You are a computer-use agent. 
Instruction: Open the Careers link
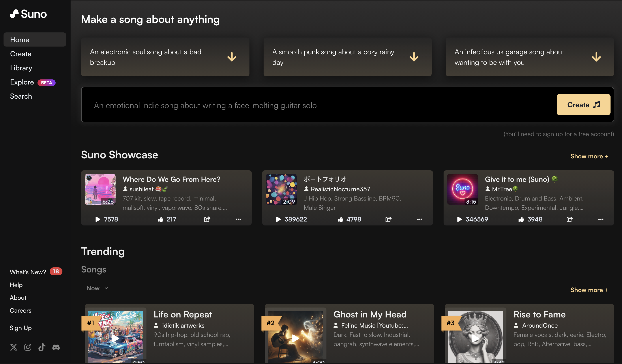[x=21, y=310]
